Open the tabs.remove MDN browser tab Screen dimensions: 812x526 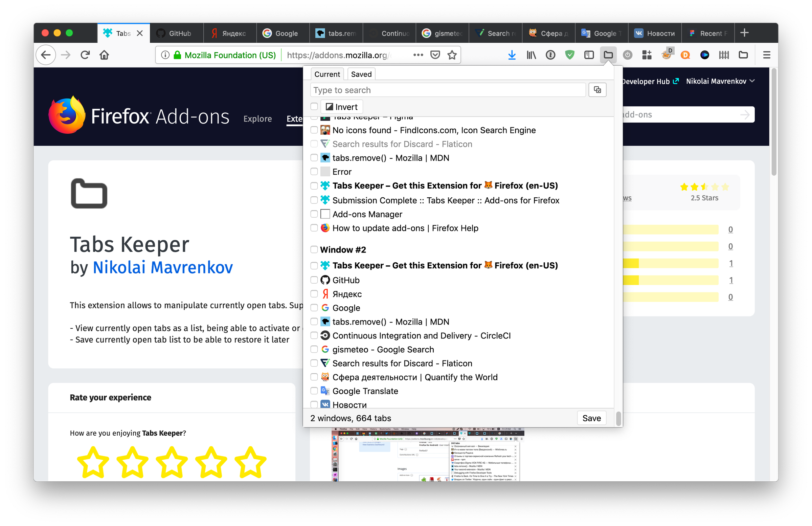tap(336, 33)
